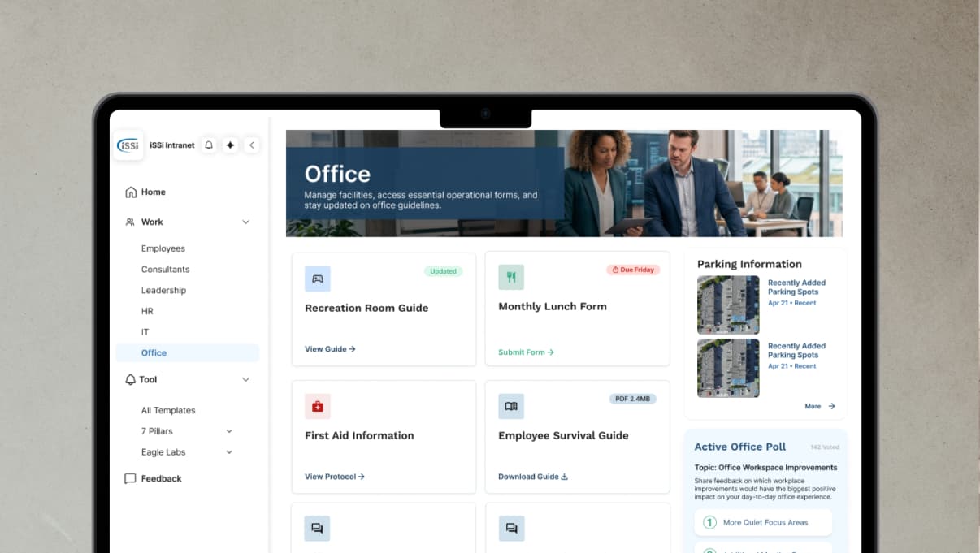Click the Download Guide link
The height and width of the screenshot is (553, 980).
click(533, 477)
